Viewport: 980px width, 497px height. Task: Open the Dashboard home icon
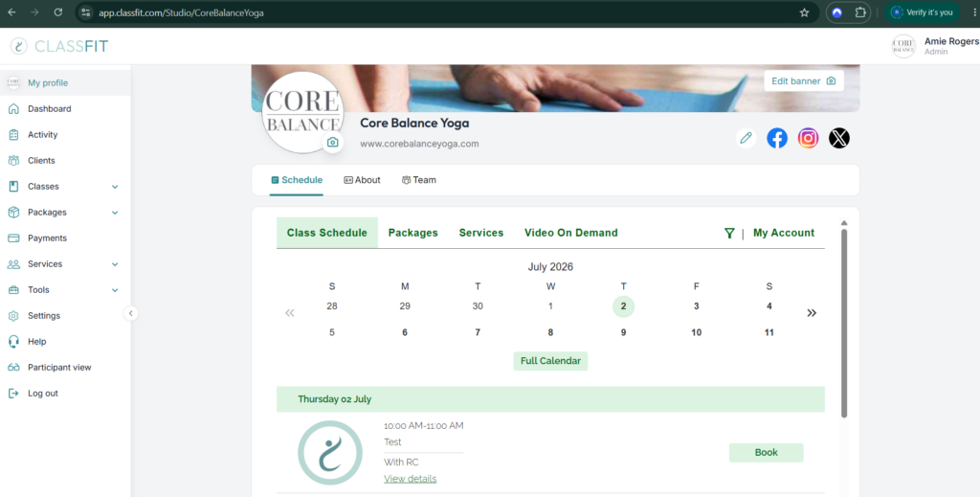point(13,109)
